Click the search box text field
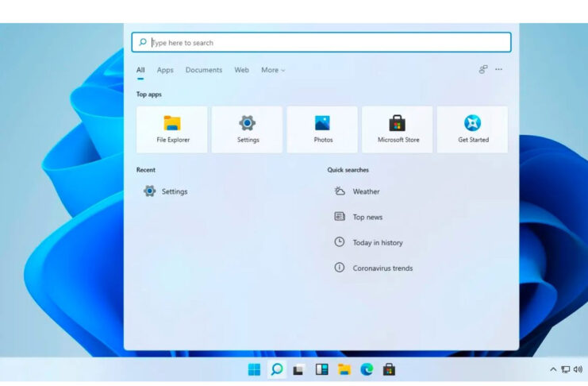 coord(321,42)
